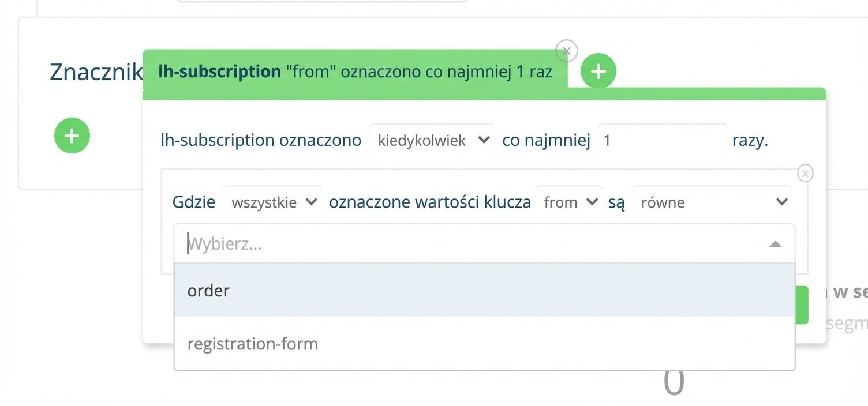The height and width of the screenshot is (406, 868).
Task: Click the oznaczone wartości klucza label
Action: pyautogui.click(x=430, y=202)
